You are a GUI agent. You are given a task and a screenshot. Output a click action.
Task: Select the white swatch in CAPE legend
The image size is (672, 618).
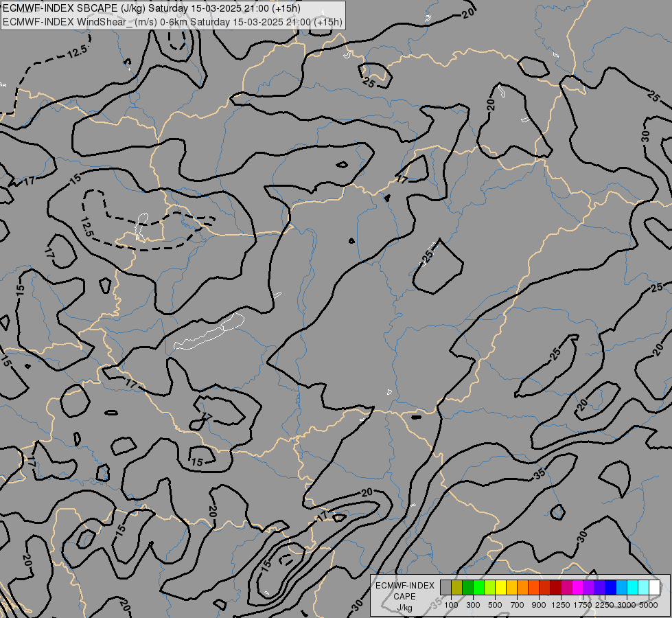pos(654,587)
